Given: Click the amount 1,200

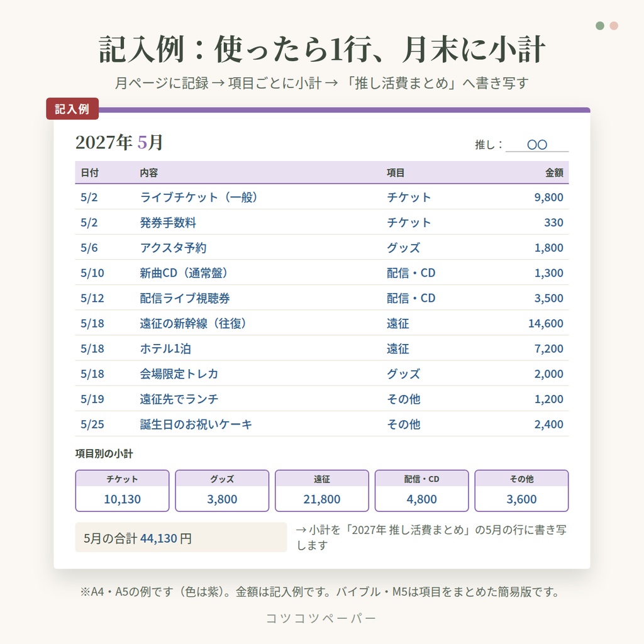Looking at the screenshot, I should pyautogui.click(x=548, y=399).
